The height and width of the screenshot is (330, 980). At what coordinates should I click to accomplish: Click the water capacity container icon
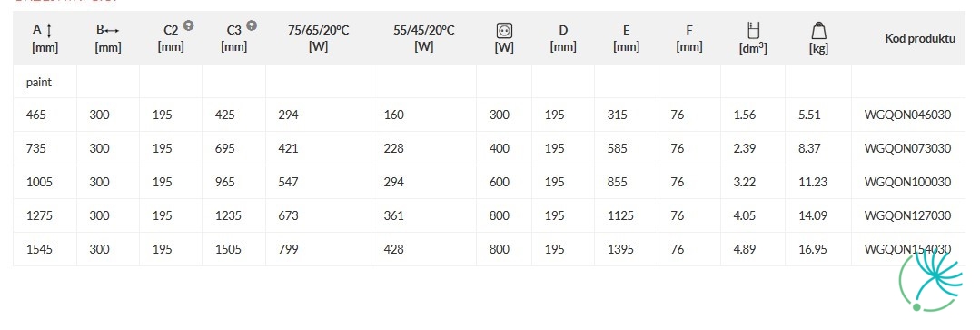click(753, 29)
